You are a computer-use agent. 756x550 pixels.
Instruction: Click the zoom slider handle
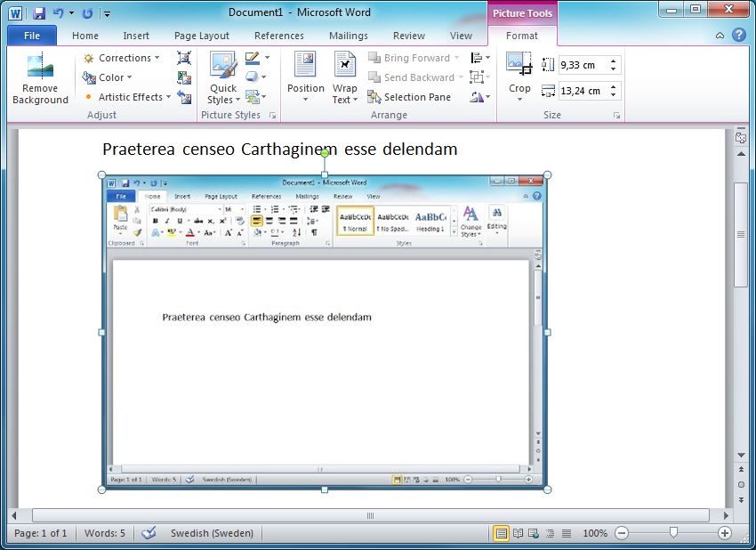click(x=673, y=532)
